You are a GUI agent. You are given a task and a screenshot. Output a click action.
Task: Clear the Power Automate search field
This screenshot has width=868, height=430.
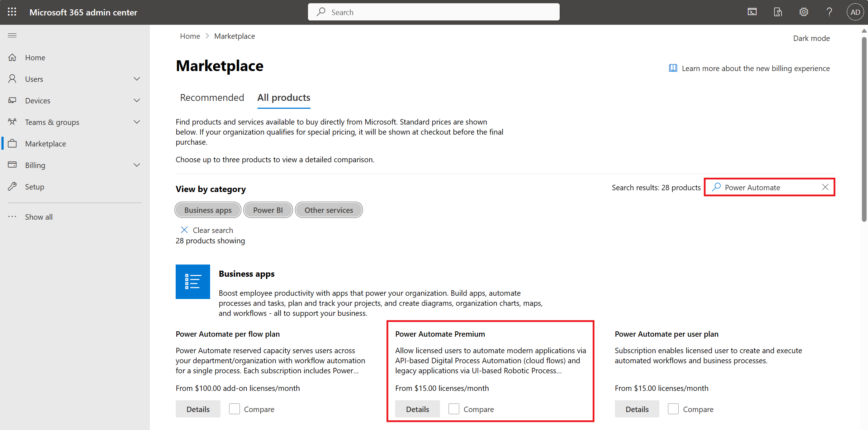click(x=826, y=187)
